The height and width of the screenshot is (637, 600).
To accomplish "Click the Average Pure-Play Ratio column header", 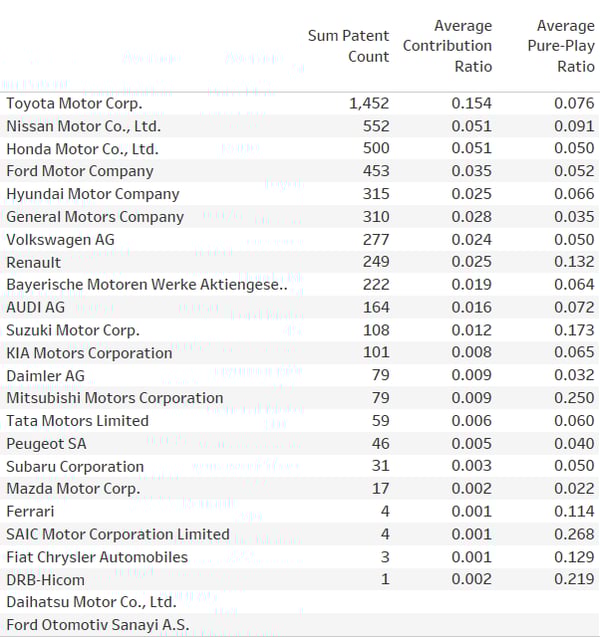I will (561, 46).
